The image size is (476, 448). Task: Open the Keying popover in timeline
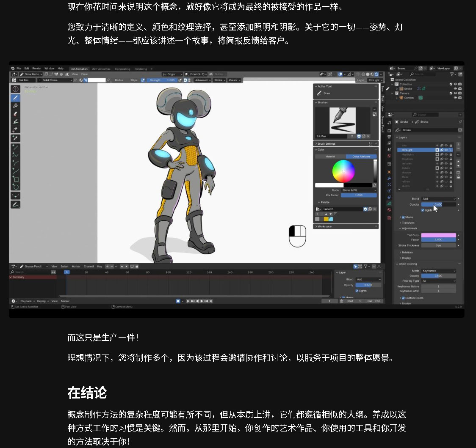click(43, 301)
